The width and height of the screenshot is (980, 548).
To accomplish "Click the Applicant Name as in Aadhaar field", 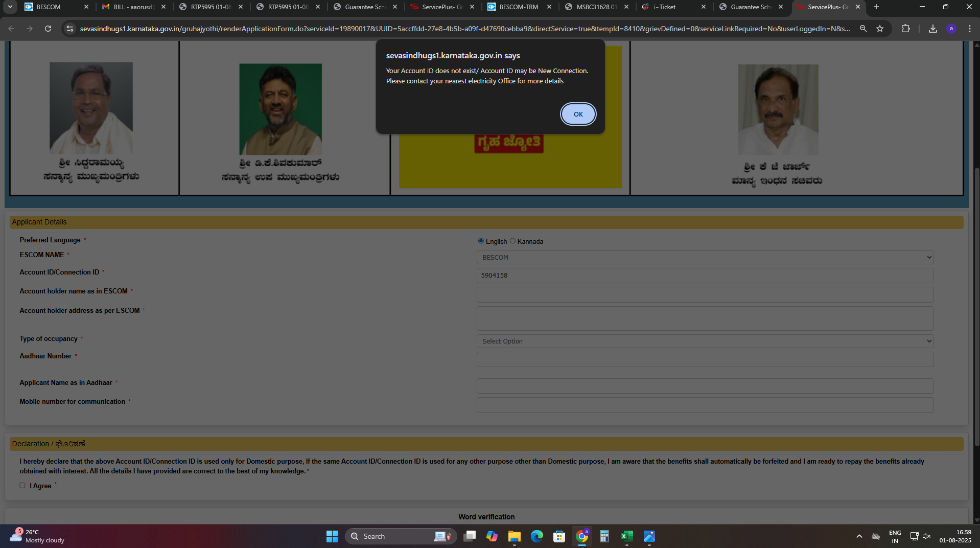I will 705,386.
